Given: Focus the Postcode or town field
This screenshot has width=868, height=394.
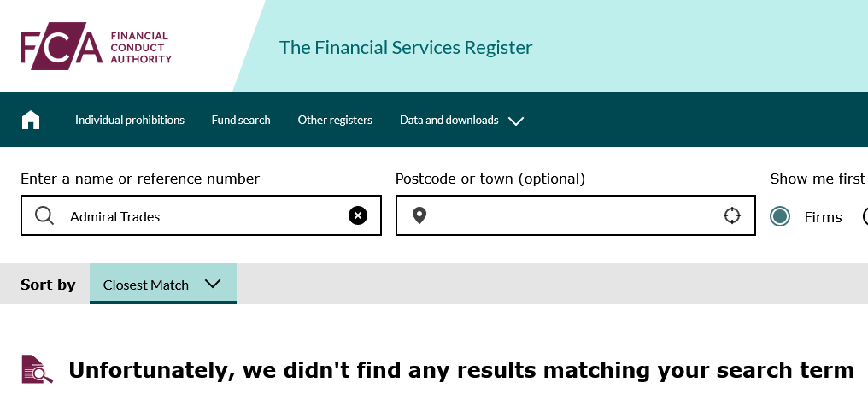Looking at the screenshot, I should pos(575,215).
